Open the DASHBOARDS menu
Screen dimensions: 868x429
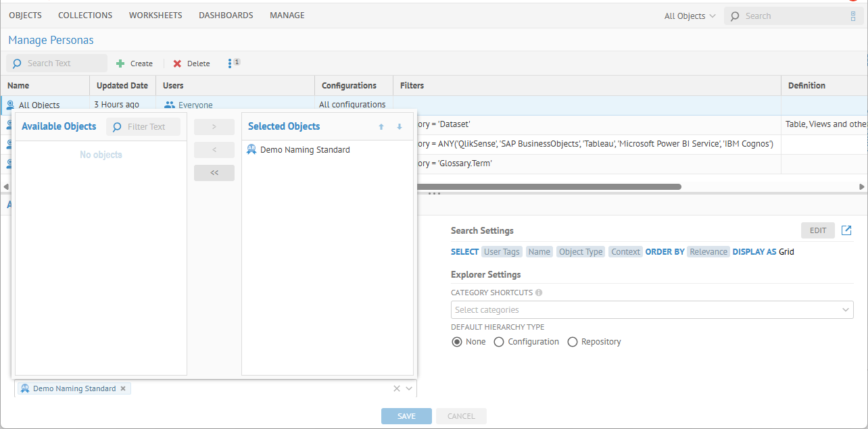(x=226, y=15)
